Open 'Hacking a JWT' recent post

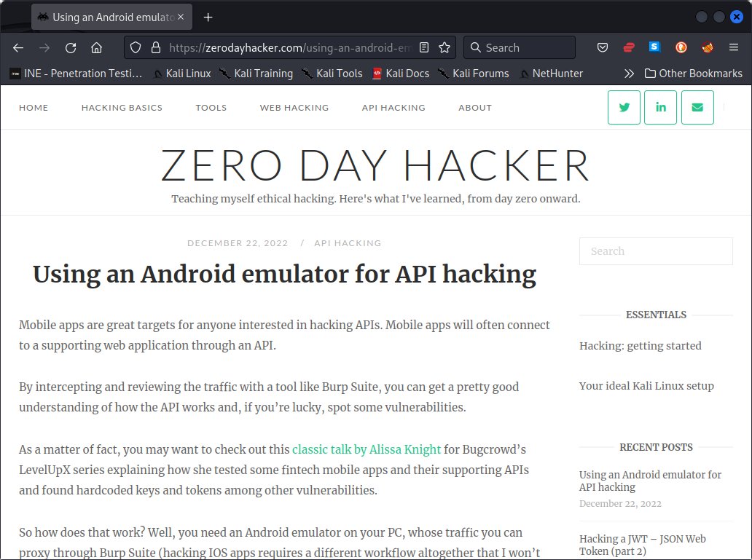(643, 545)
